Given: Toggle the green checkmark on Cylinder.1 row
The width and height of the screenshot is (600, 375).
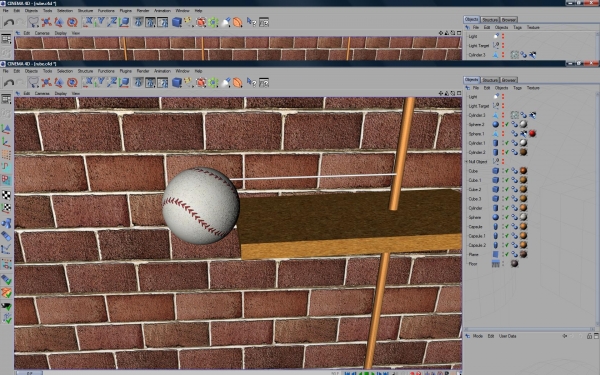Looking at the screenshot, I should [x=507, y=143].
